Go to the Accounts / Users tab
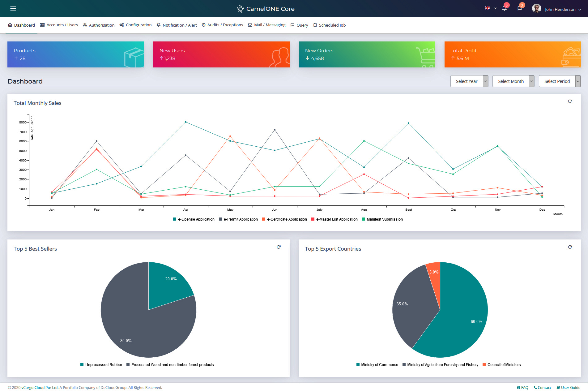 coord(59,25)
